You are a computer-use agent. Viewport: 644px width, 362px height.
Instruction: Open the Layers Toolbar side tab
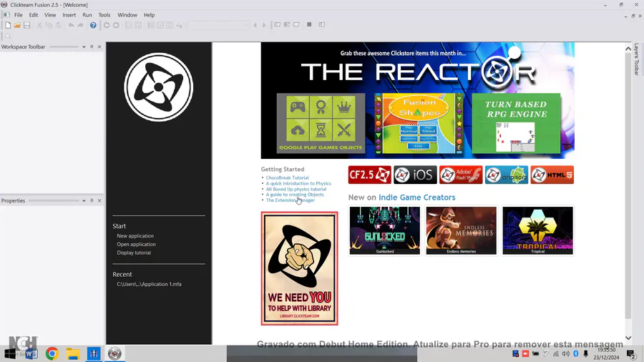pyautogui.click(x=637, y=59)
